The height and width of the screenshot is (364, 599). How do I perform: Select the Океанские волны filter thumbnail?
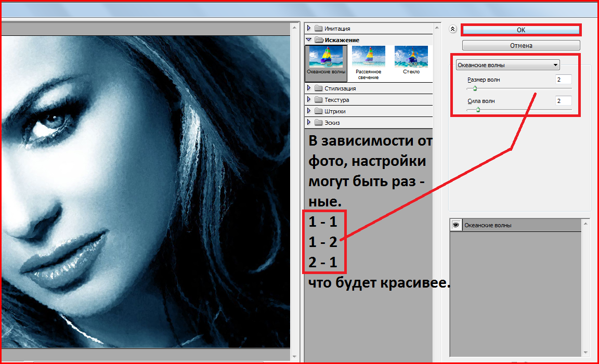point(326,63)
